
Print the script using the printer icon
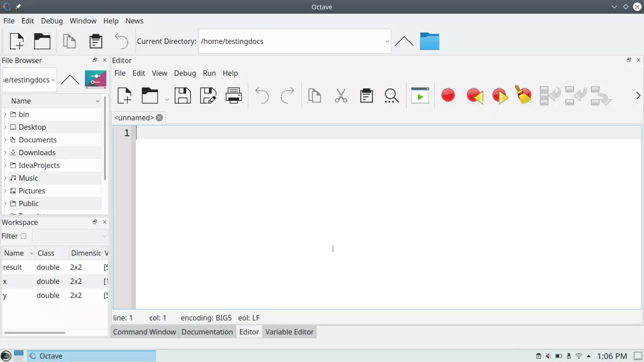[x=233, y=96]
